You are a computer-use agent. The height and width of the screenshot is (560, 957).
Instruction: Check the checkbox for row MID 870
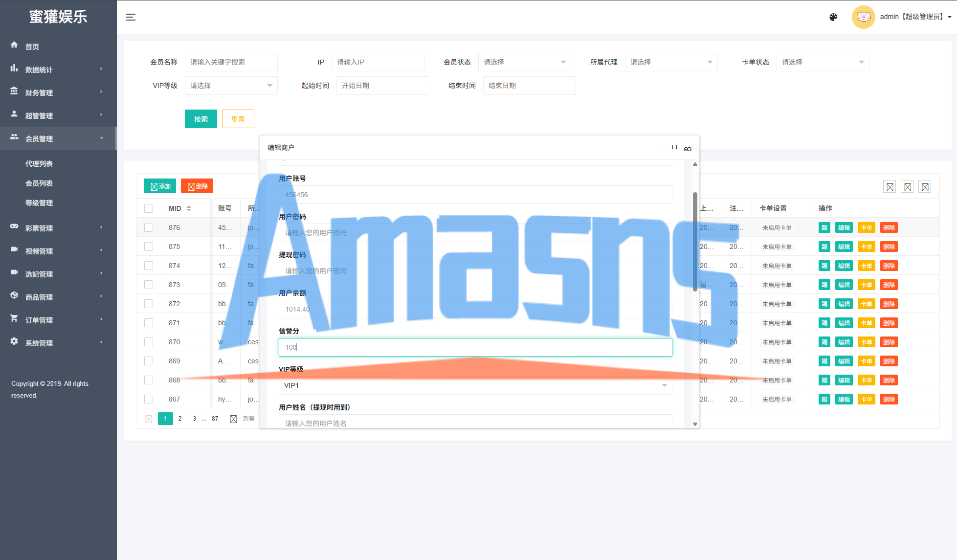tap(149, 342)
